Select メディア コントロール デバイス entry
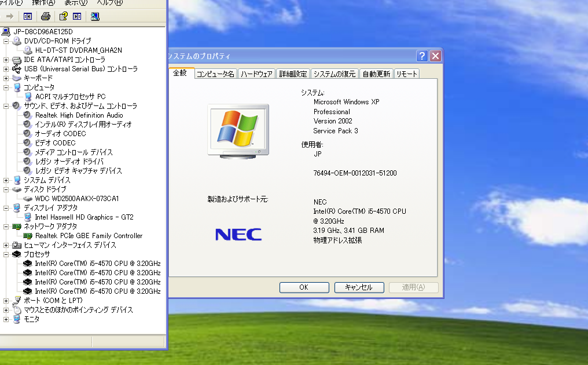The width and height of the screenshot is (588, 365). (74, 152)
